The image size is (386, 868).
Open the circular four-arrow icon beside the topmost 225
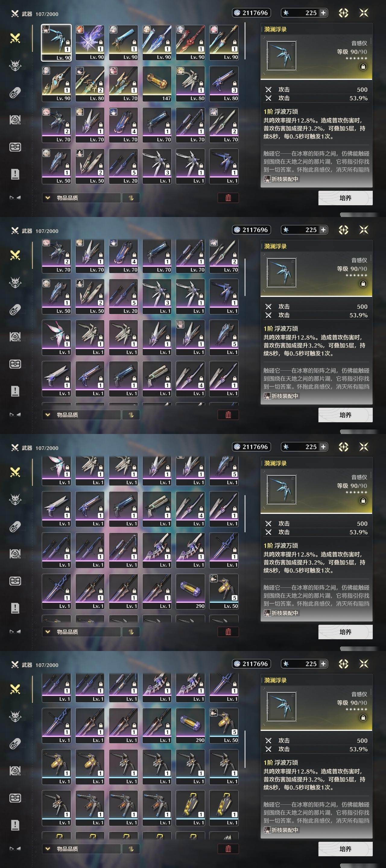click(x=343, y=13)
